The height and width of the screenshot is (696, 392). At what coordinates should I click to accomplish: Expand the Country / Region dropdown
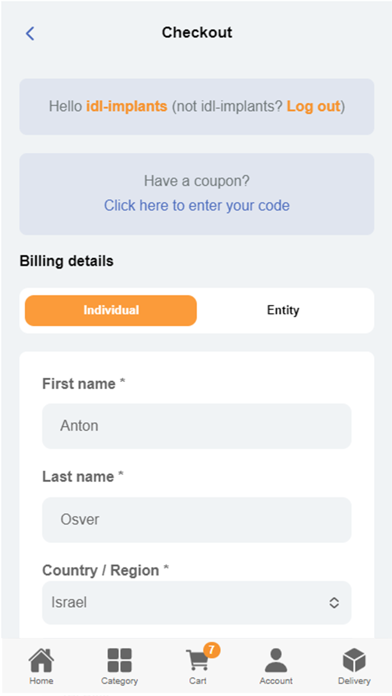tap(197, 603)
